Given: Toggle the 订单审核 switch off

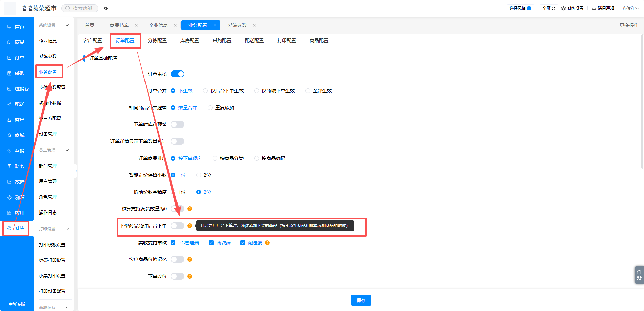Looking at the screenshot, I should (178, 74).
